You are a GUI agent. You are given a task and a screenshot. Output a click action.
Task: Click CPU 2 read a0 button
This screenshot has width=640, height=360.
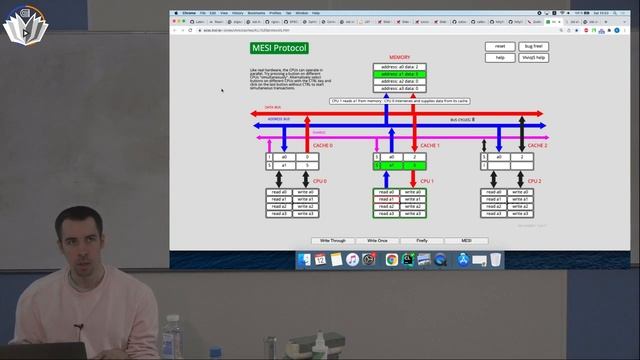click(x=493, y=192)
